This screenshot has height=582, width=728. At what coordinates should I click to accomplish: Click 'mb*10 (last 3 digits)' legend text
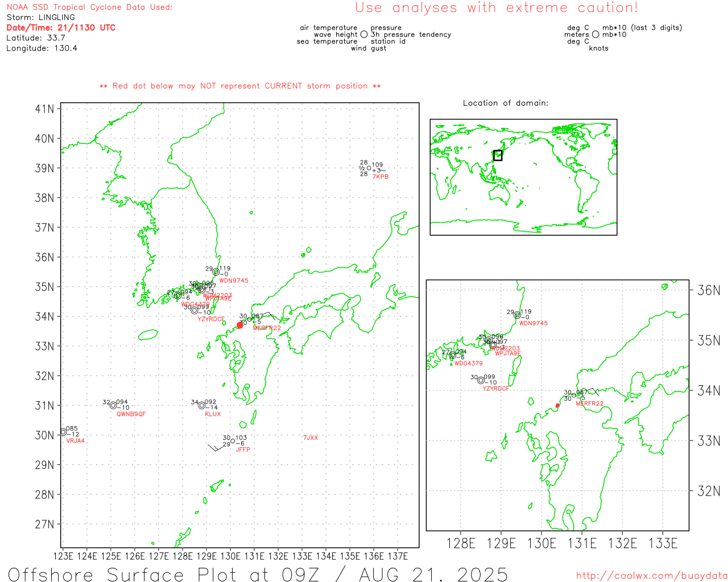click(x=642, y=28)
